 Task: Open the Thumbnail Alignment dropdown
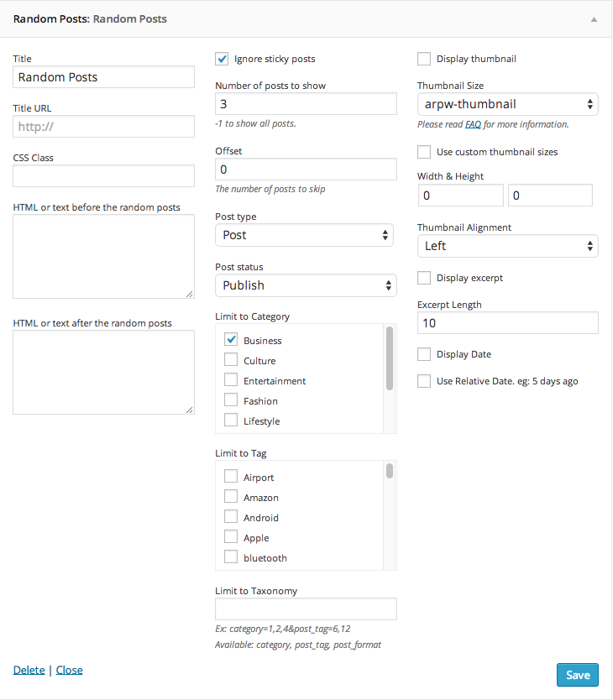click(507, 246)
